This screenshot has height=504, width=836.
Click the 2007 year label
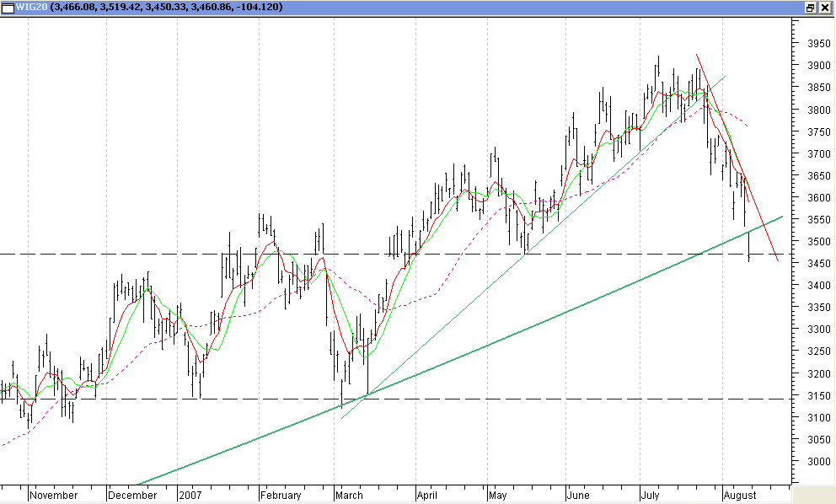point(190,495)
